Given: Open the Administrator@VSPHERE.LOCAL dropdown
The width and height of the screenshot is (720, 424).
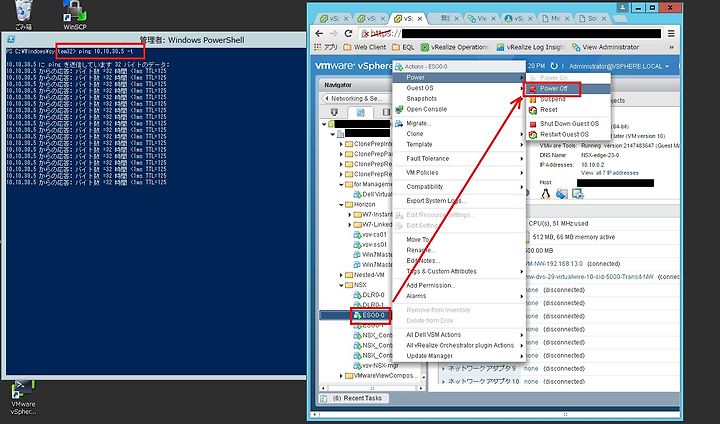Looking at the screenshot, I should (619, 66).
